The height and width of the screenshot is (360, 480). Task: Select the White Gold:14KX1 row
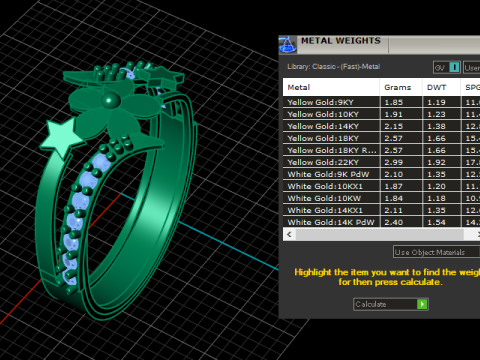[381, 210]
